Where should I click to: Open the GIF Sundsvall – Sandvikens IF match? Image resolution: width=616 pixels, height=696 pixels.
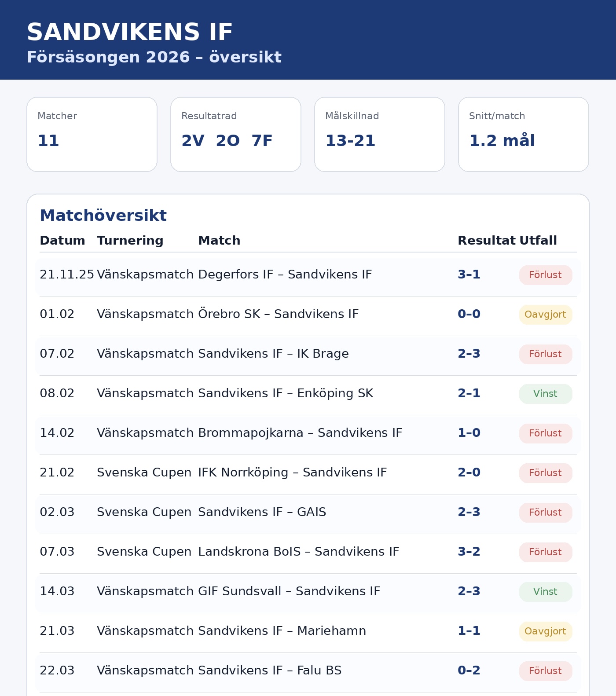289,591
